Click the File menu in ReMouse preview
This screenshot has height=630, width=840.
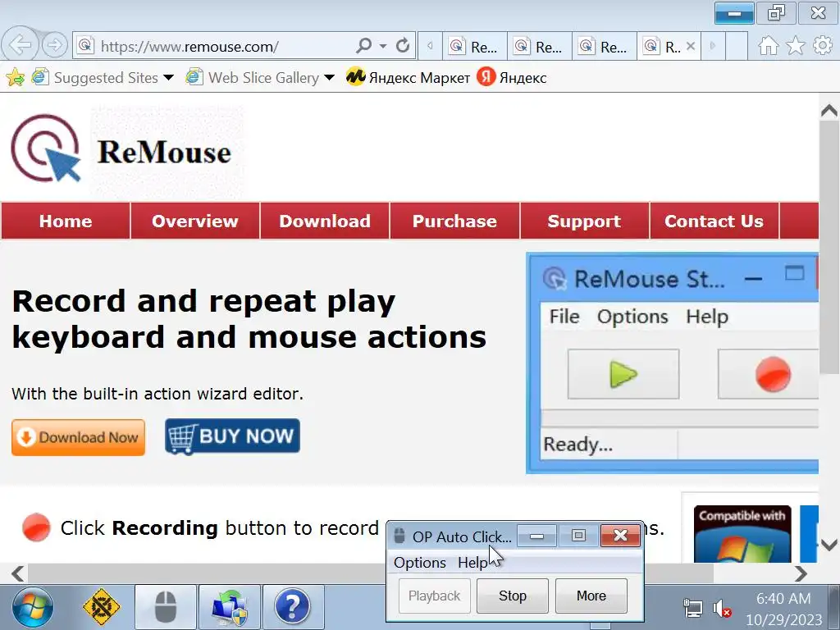(x=564, y=316)
